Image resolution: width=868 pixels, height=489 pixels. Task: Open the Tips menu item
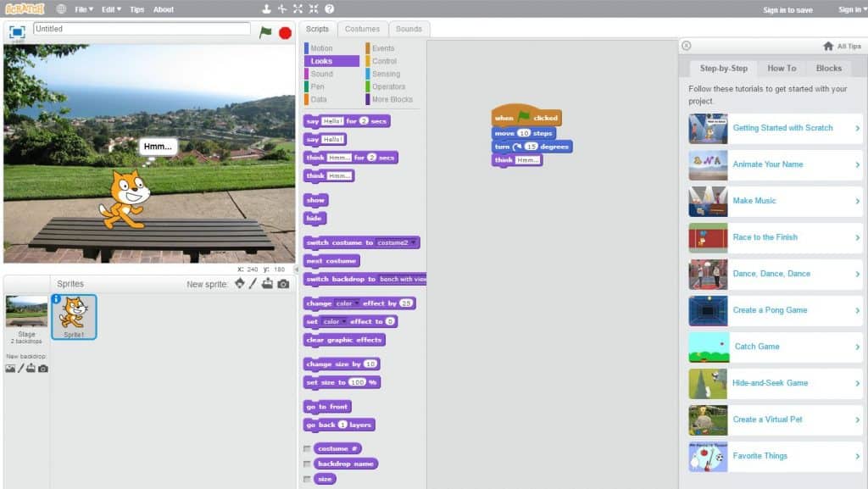pos(136,9)
